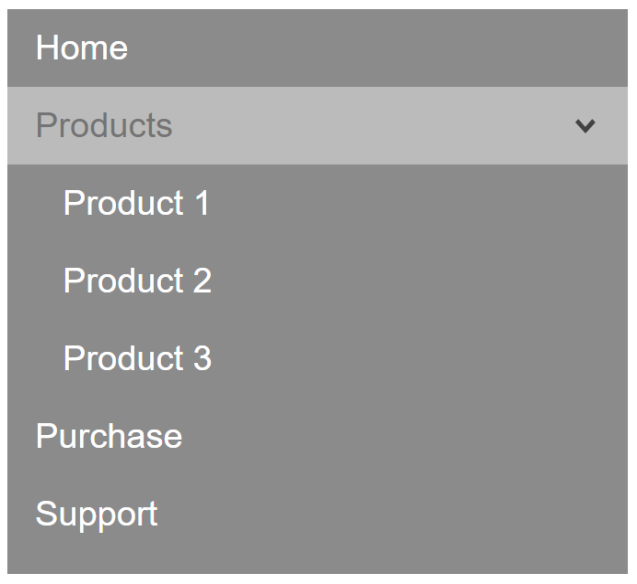Hide product list using the down chevron
Viewport: 637px width, 584px height.
point(585,126)
